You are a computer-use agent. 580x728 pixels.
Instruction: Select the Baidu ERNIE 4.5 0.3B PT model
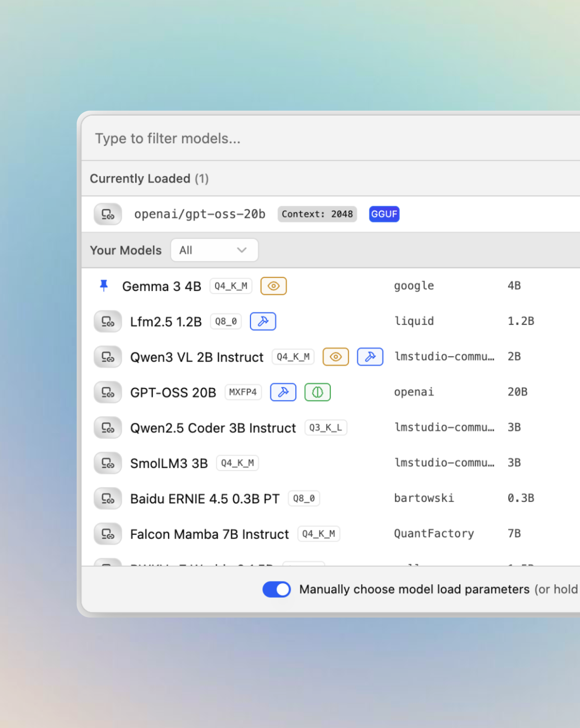click(x=205, y=499)
